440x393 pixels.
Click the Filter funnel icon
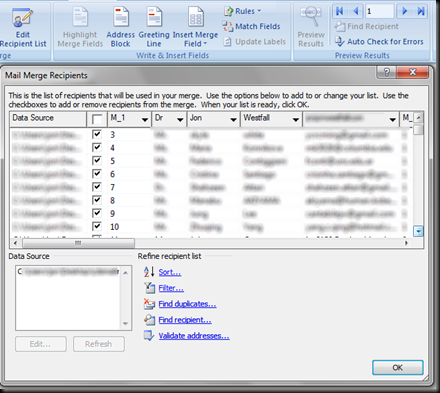click(150, 288)
